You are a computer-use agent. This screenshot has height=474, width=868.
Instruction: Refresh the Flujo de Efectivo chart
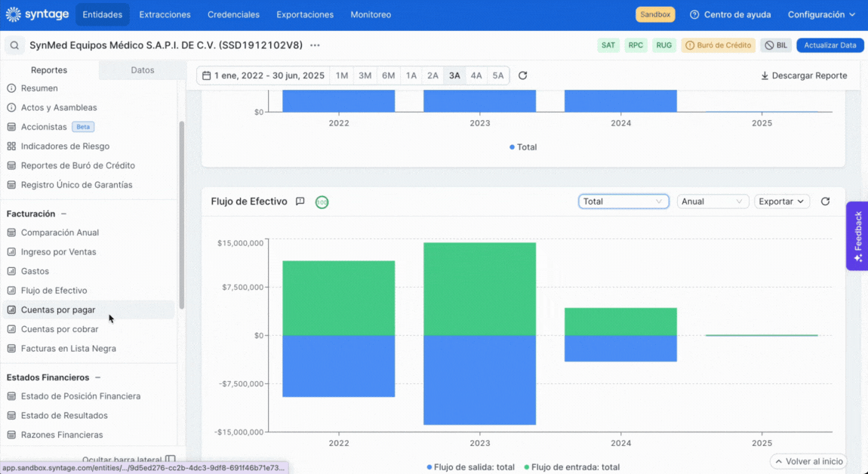826,202
